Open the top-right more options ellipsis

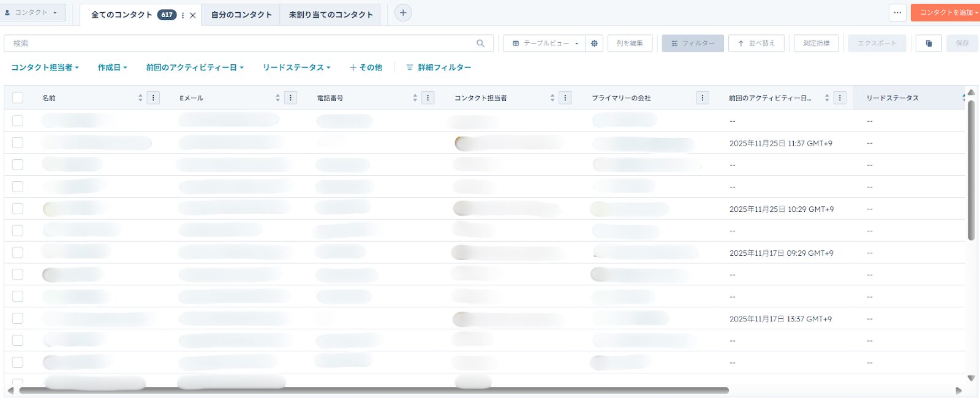[897, 13]
